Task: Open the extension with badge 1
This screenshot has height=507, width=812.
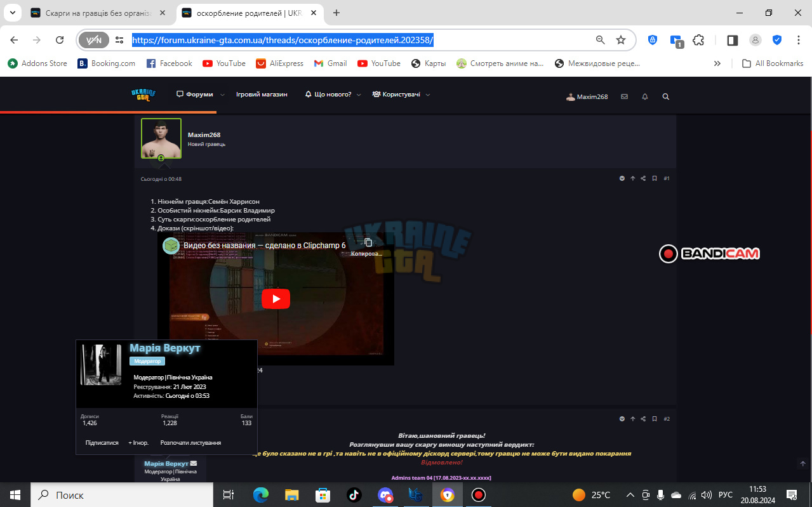Action: point(677,41)
